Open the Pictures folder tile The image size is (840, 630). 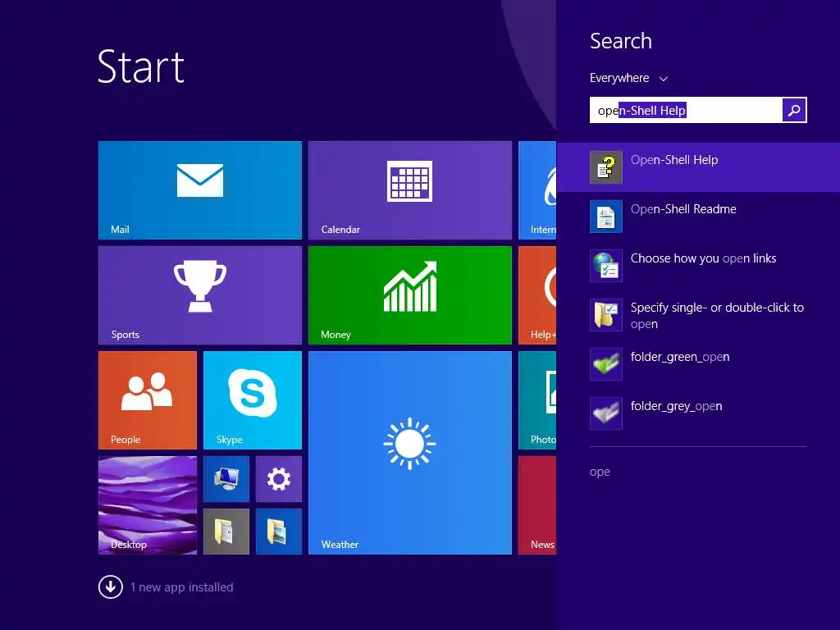279,532
